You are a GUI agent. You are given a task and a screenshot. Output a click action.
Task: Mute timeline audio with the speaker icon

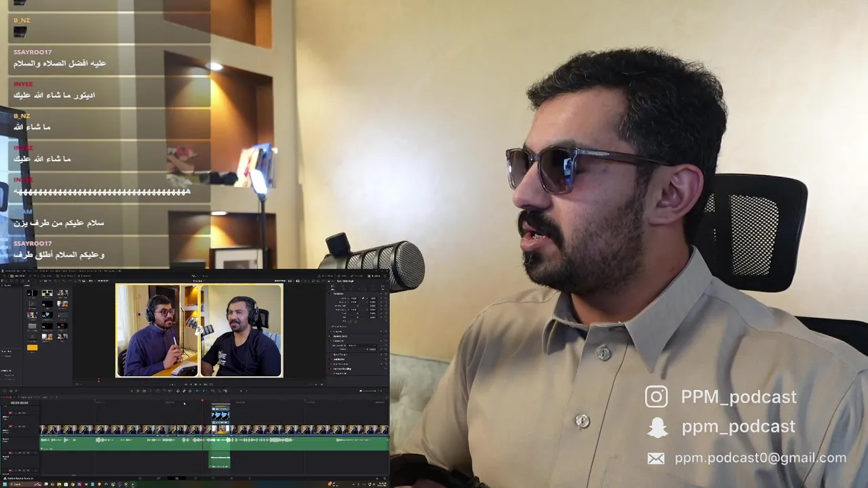(361, 391)
